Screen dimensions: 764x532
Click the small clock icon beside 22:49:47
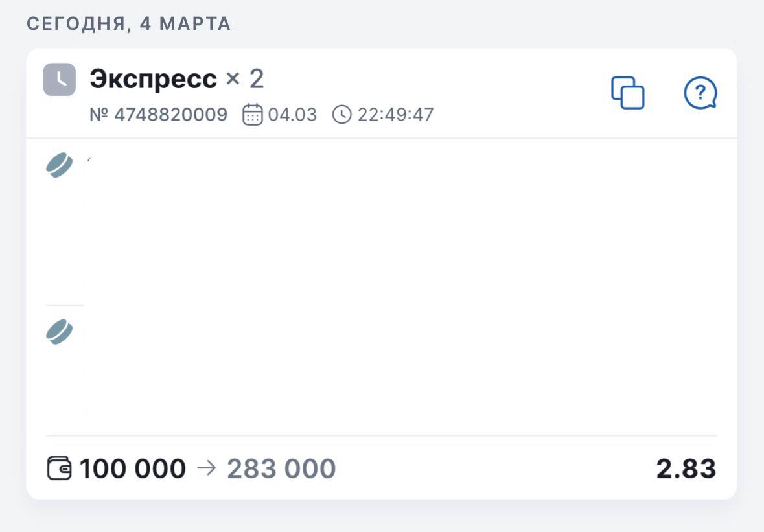click(x=341, y=115)
